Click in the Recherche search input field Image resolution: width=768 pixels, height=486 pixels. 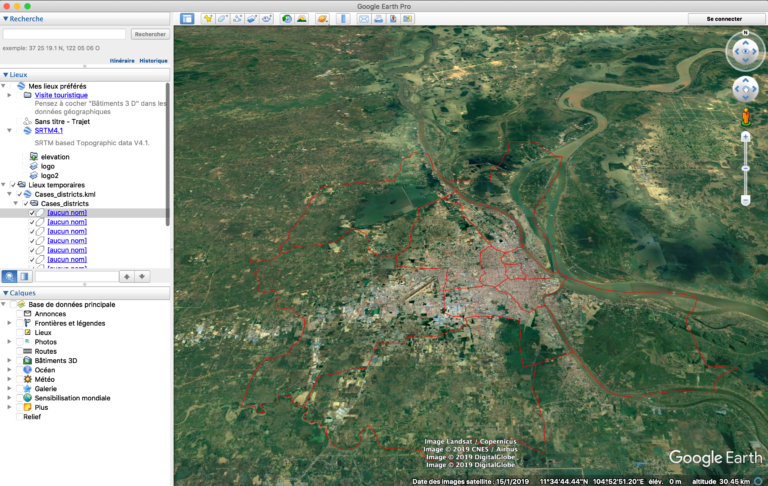[x=64, y=34]
